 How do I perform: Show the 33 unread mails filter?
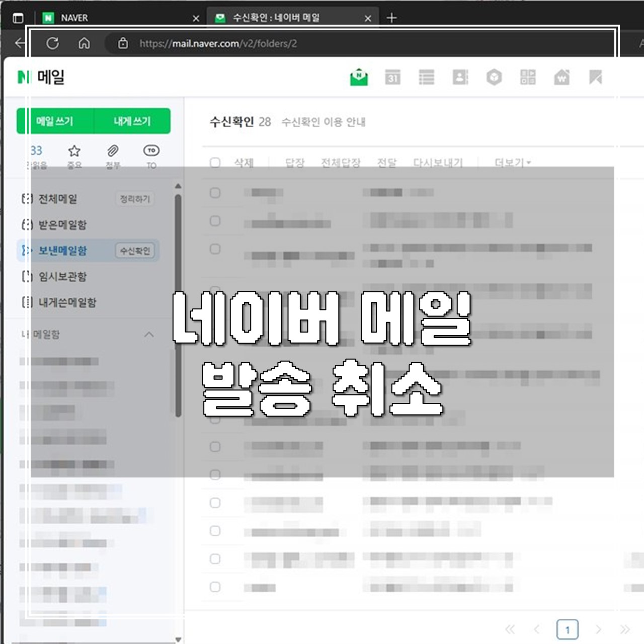coord(36,156)
